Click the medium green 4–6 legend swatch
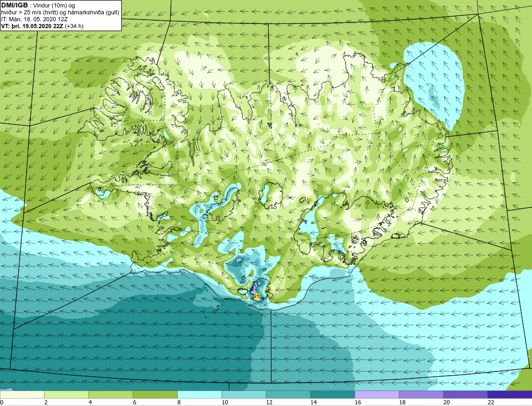The height and width of the screenshot is (406, 532). pyautogui.click(x=111, y=394)
